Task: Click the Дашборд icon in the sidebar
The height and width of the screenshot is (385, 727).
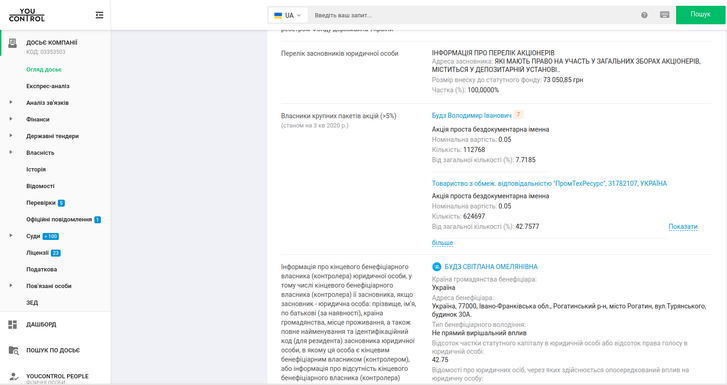Action: [x=13, y=325]
